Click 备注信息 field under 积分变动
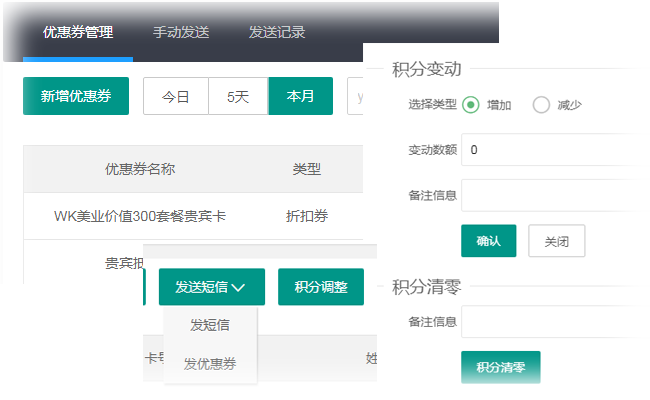Screen dimensions: 650x400 point(555,195)
